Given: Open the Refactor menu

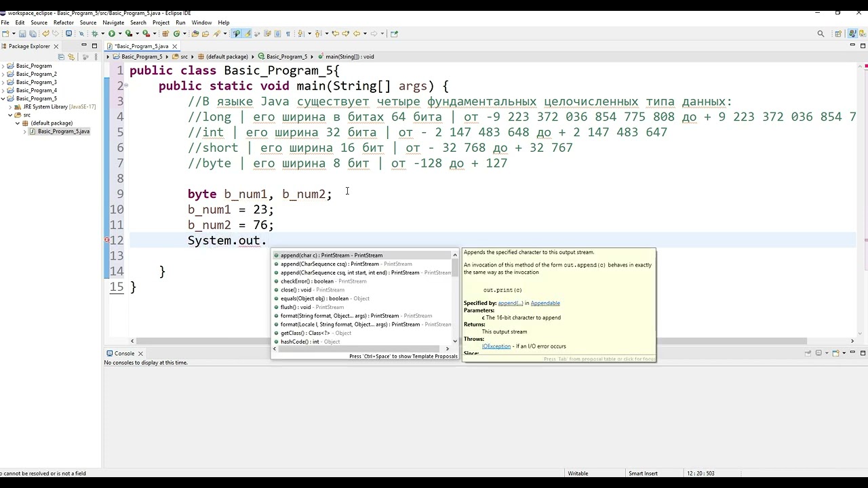Looking at the screenshot, I should tap(64, 22).
